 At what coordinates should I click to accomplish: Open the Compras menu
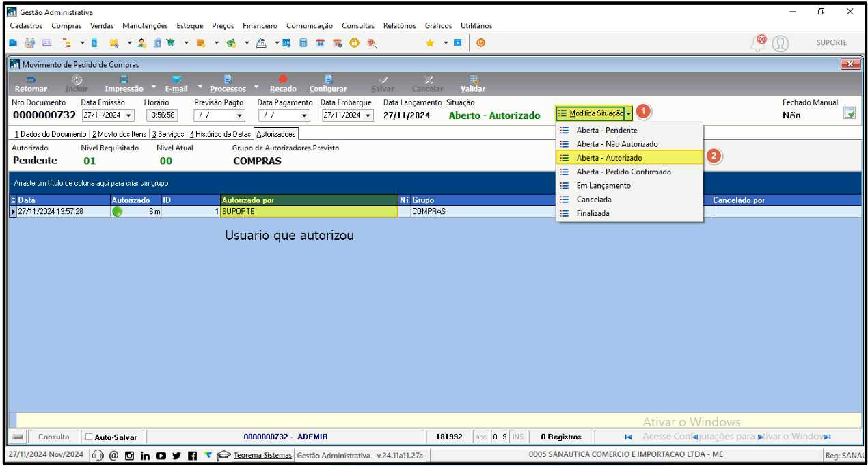pyautogui.click(x=66, y=26)
